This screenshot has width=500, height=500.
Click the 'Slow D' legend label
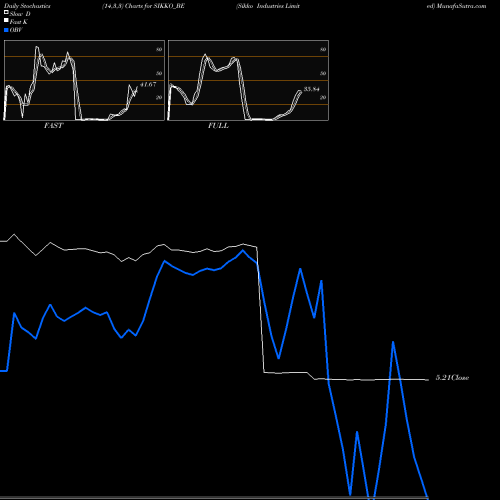click(20, 14)
